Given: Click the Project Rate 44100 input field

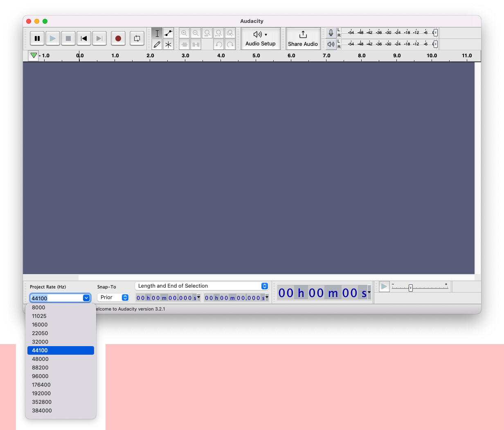Looking at the screenshot, I should (x=56, y=298).
